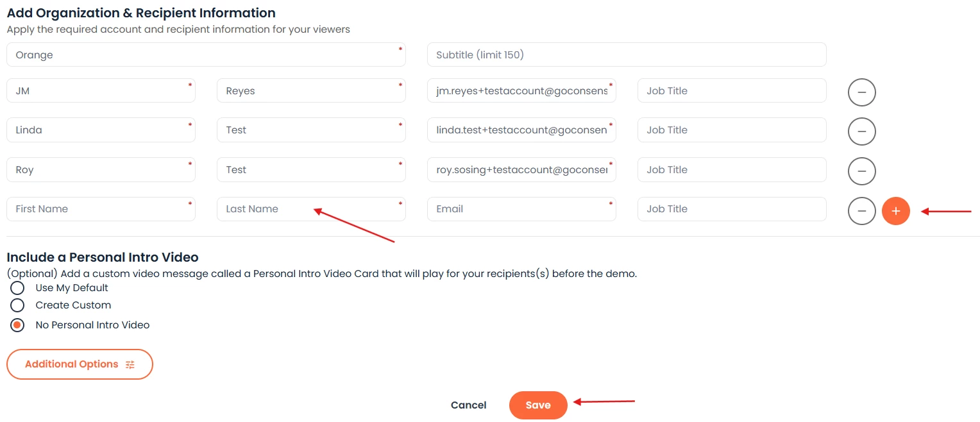This screenshot has height=422, width=980.
Task: Focus the empty Email field
Action: (521, 209)
